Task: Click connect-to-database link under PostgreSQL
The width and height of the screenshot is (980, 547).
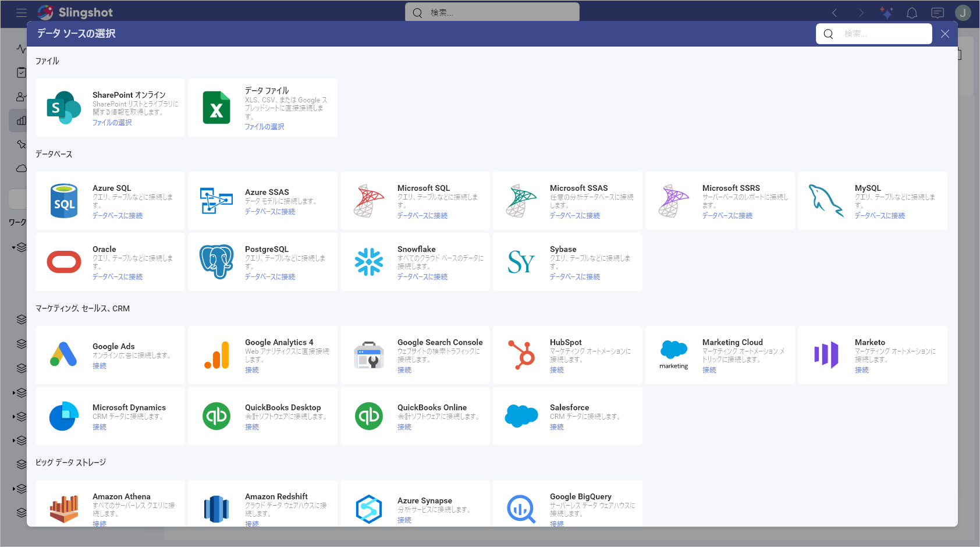Action: click(270, 277)
